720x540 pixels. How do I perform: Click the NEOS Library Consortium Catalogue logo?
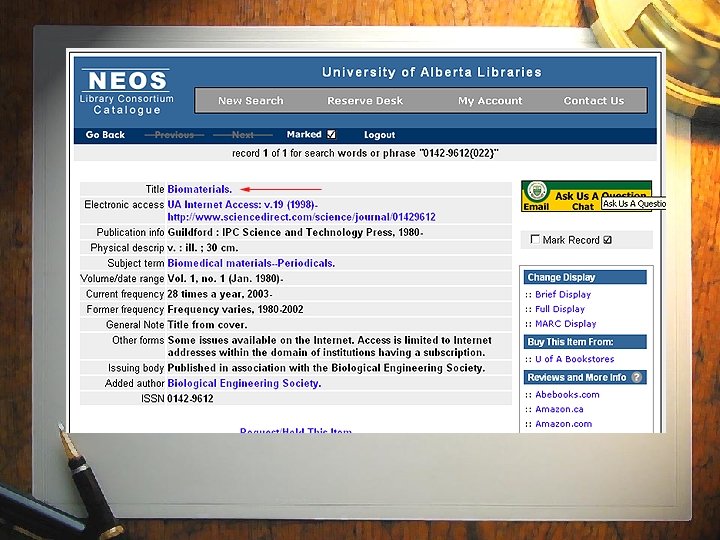127,91
